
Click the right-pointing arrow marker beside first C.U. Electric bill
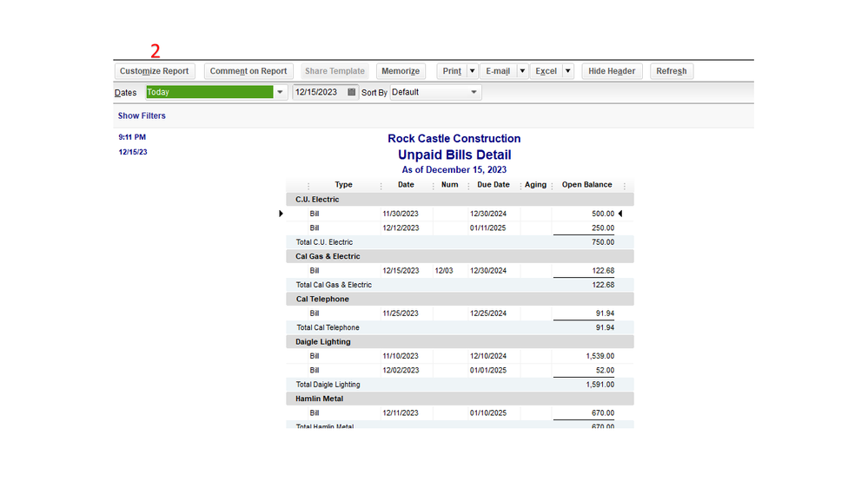tap(281, 214)
